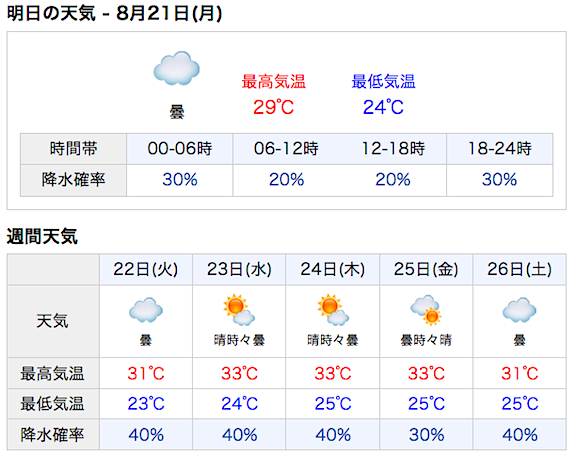
Task: Click tomorrow's large cloudy weather icon
Action: tap(176, 68)
